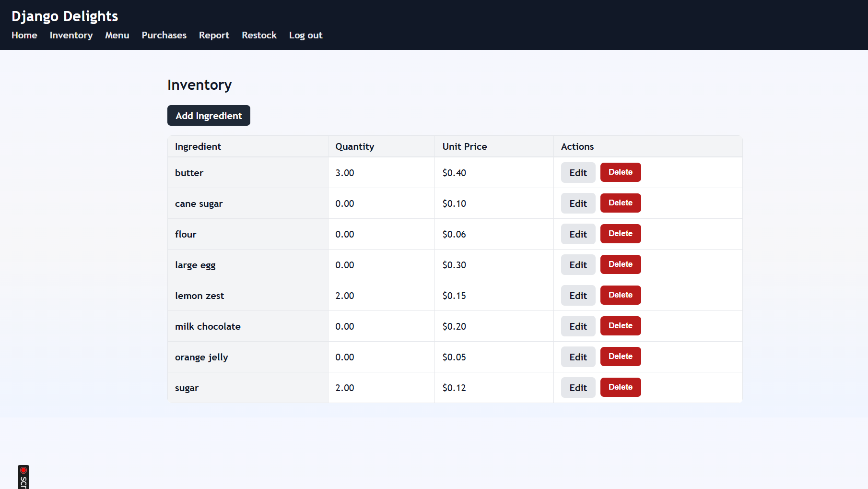Image resolution: width=868 pixels, height=489 pixels.
Task: Open Purchases nav link
Action: tap(164, 36)
